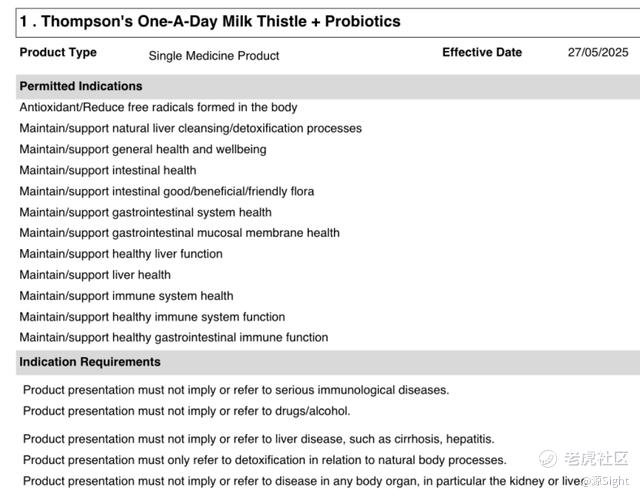This screenshot has width=640, height=495.
Task: Click Maintain/support immune system health line
Action: (x=127, y=296)
